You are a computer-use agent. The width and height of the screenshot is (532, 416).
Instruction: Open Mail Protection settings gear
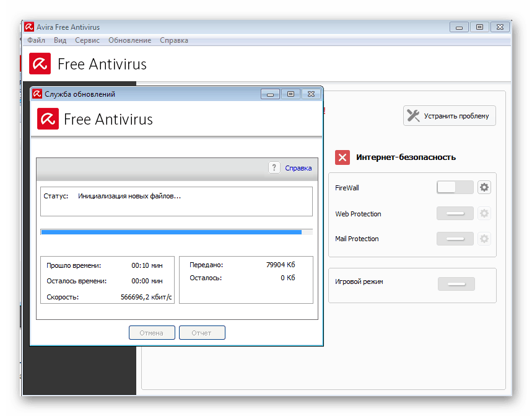(484, 239)
